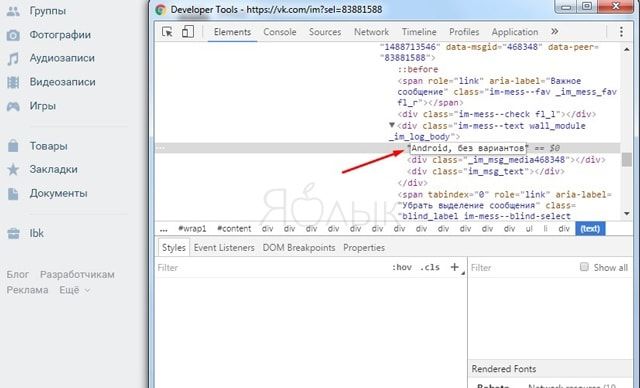This screenshot has height=388, width=640.
Task: Click scroll-up arrow of DOM tree scrollbar
Action: 627,49
